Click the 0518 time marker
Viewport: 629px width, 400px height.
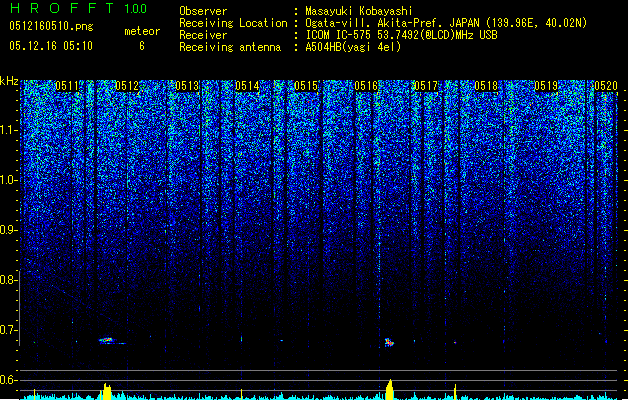click(x=486, y=86)
